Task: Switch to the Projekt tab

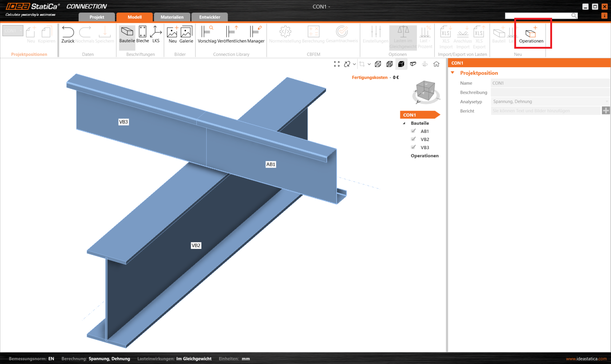Action: (97, 17)
